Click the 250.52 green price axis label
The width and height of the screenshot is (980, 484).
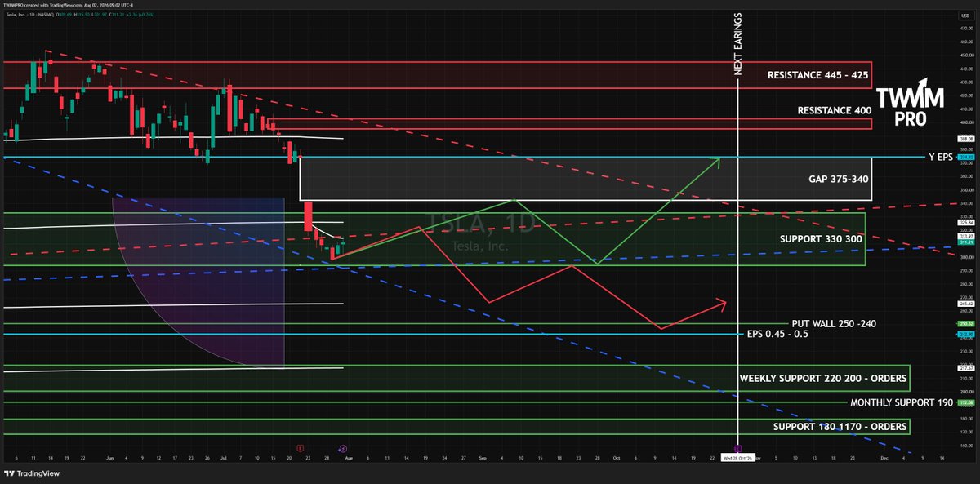pyautogui.click(x=964, y=324)
